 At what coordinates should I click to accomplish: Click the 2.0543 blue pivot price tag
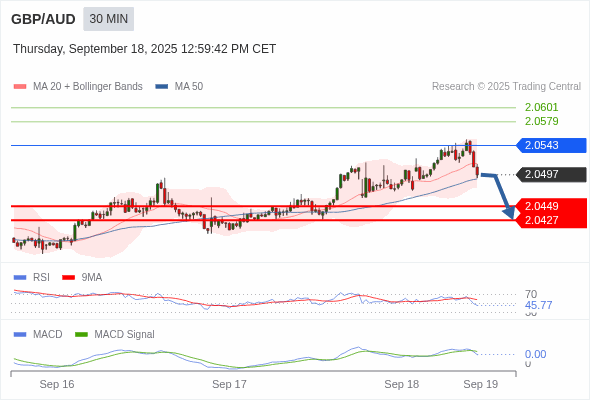tap(552, 145)
